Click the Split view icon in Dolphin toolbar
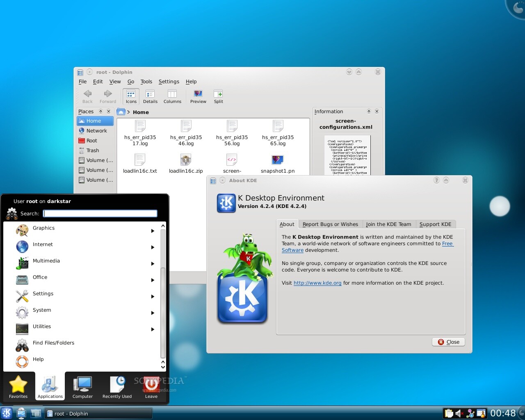525x420 pixels. coord(218,96)
